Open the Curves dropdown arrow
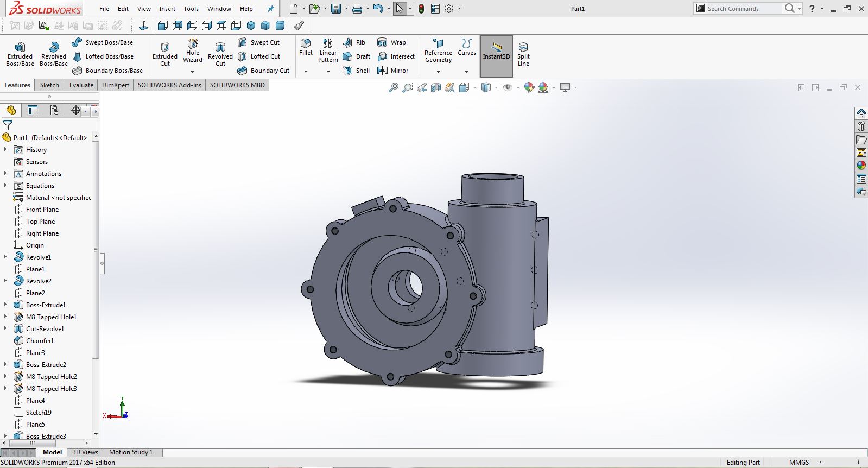This screenshot has width=868, height=468. [466, 72]
